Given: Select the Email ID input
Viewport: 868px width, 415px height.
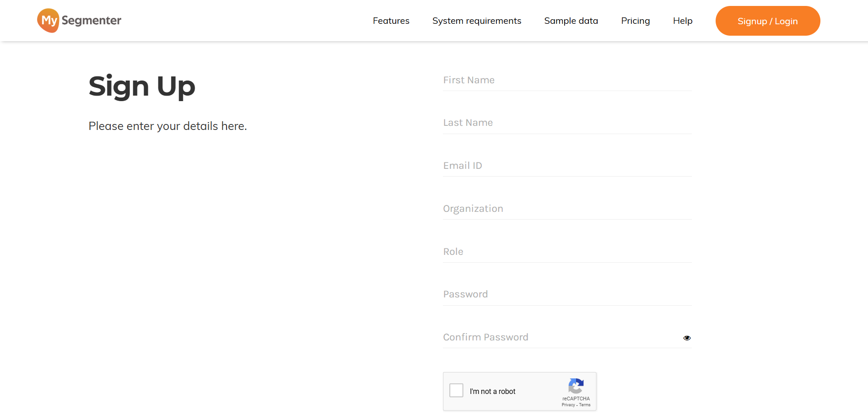Looking at the screenshot, I should [x=566, y=166].
